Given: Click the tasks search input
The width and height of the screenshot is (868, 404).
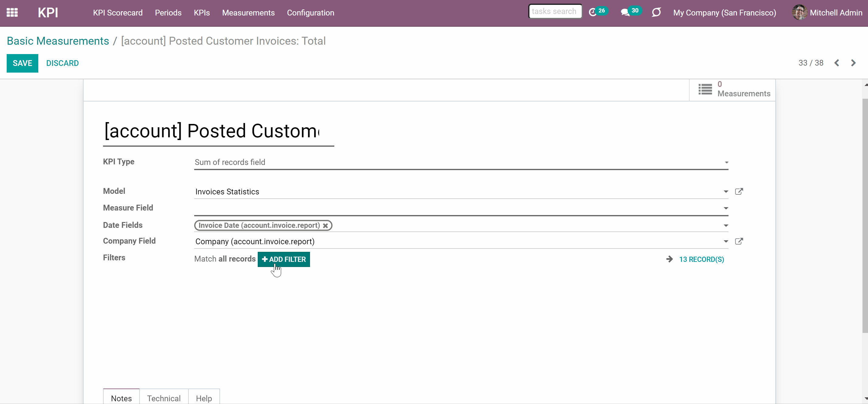Looking at the screenshot, I should (555, 12).
